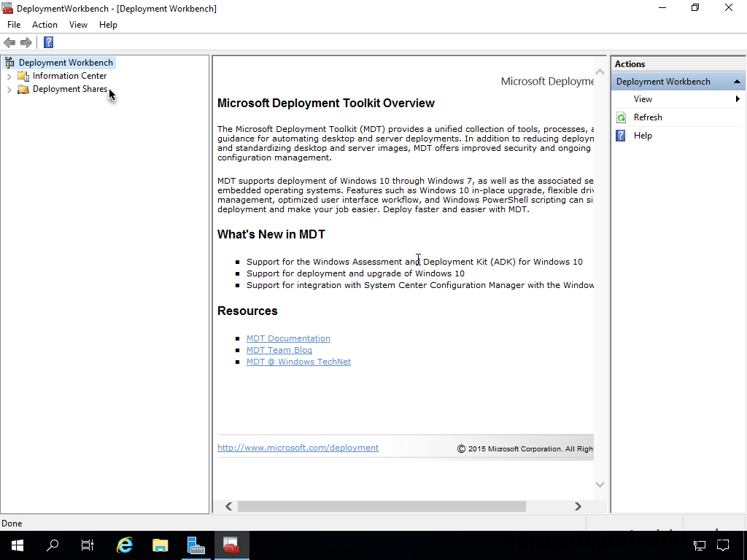Image resolution: width=747 pixels, height=560 pixels.
Task: Click Refresh in the Actions pane
Action: point(648,117)
